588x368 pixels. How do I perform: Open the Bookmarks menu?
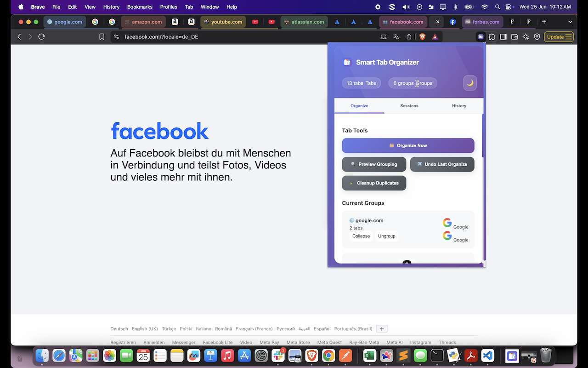pyautogui.click(x=140, y=7)
